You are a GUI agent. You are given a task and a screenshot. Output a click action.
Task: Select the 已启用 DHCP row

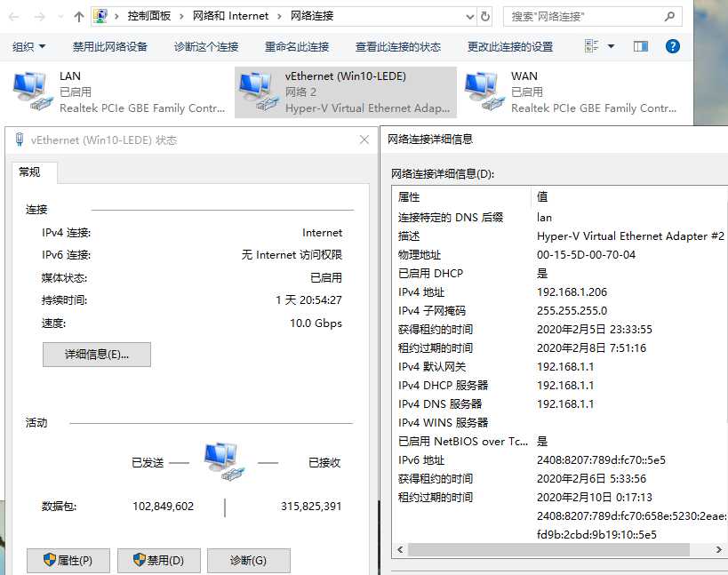[x=559, y=274]
